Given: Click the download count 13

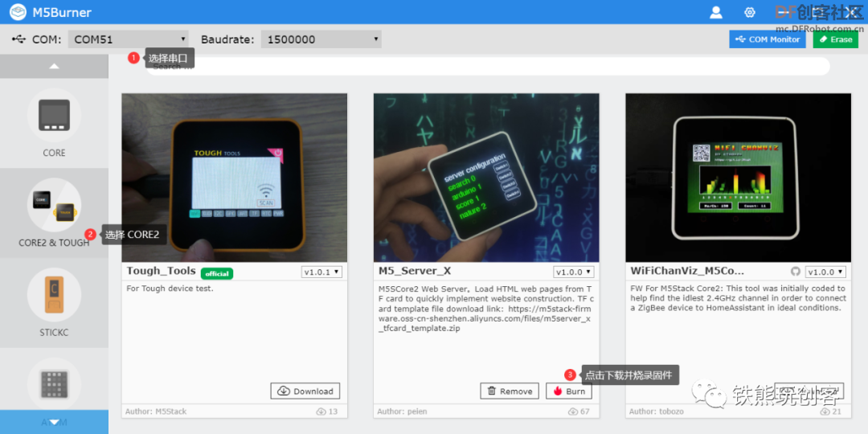Looking at the screenshot, I should (x=327, y=411).
